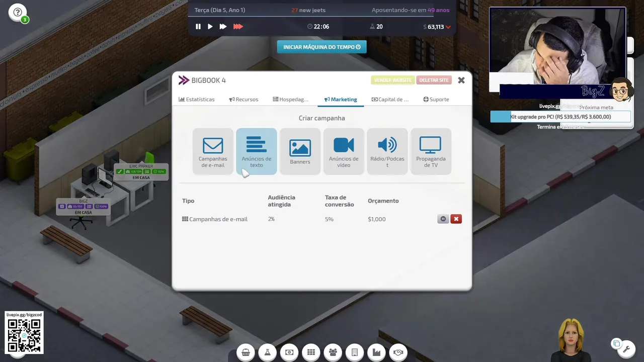Click the Orçamento column header
This screenshot has width=644, height=362.
(383, 201)
